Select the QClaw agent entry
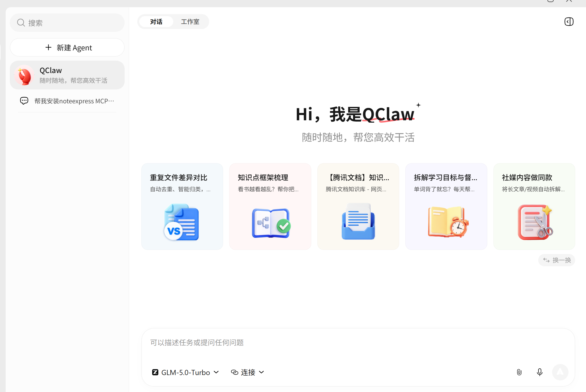Screen dimensions: 586x392 [x=67, y=75]
